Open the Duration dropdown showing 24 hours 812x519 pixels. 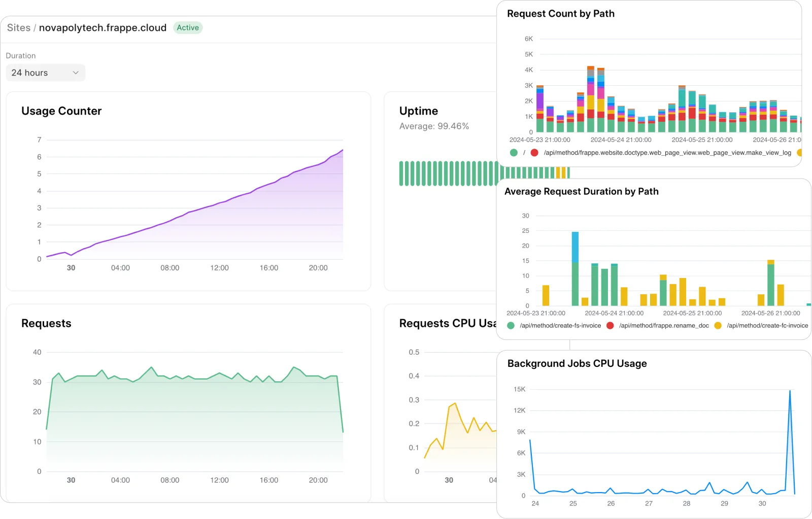45,73
